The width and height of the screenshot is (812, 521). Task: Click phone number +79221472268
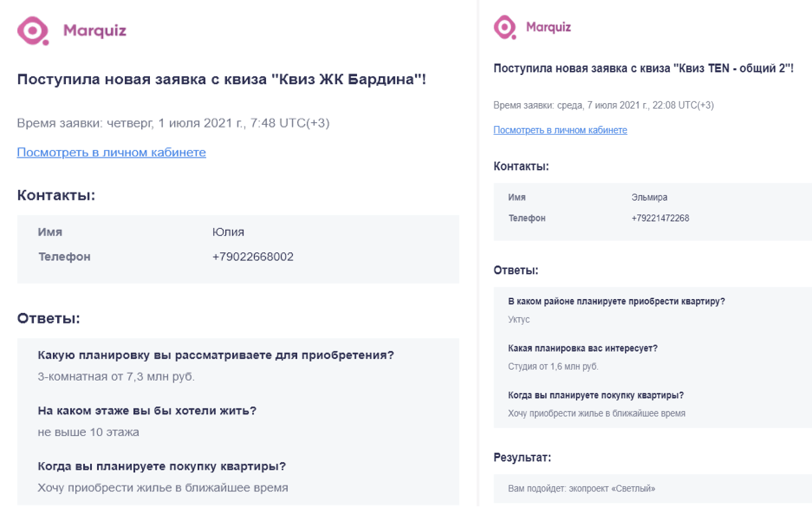click(660, 218)
